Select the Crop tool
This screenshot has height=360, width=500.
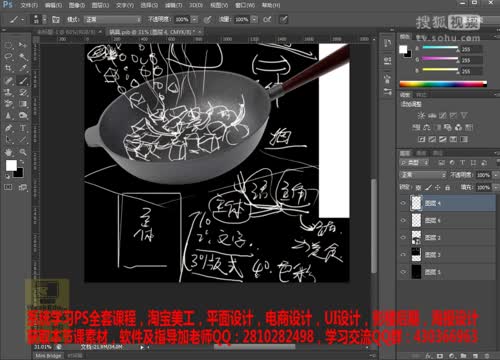[8, 68]
